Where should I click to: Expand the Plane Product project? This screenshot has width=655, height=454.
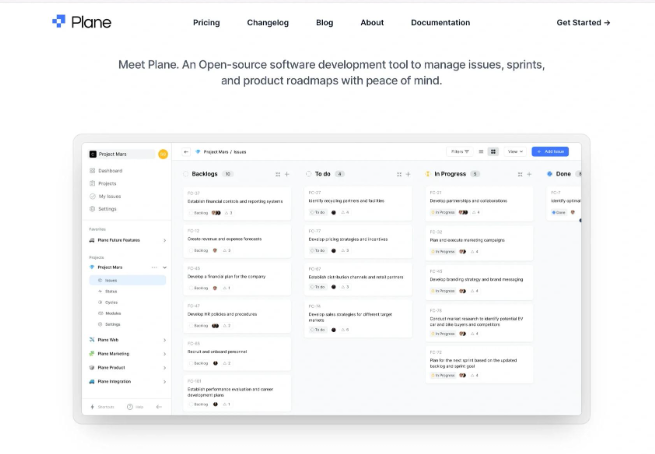click(165, 368)
